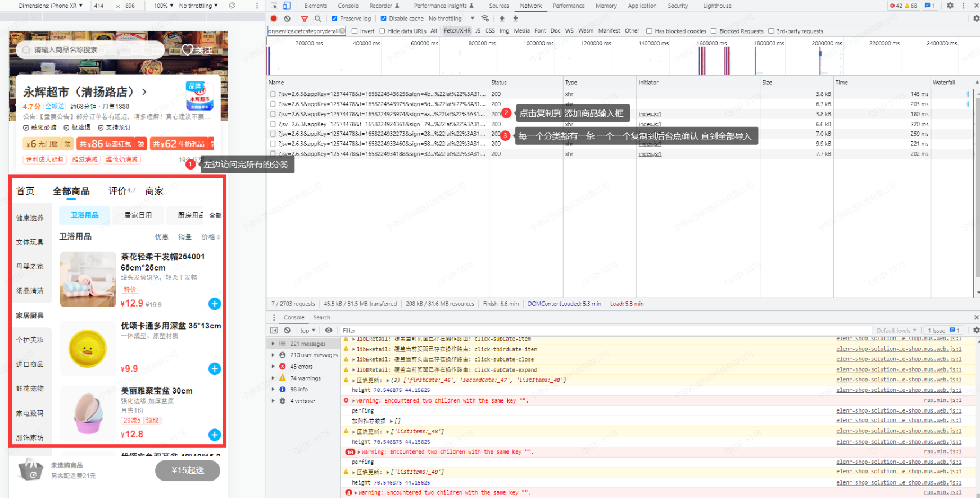The height and width of the screenshot is (498, 980).
Task: Open console top context dropdown
Action: point(307,331)
